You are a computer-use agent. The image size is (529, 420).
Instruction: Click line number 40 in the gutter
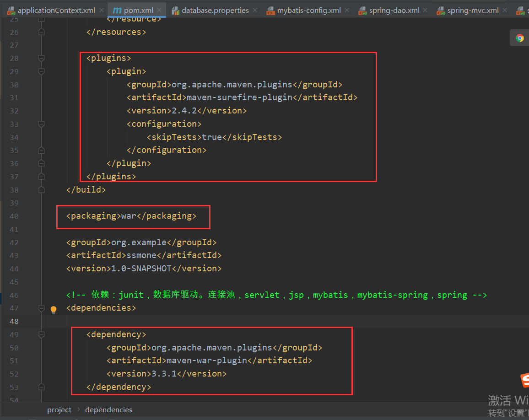click(14, 216)
